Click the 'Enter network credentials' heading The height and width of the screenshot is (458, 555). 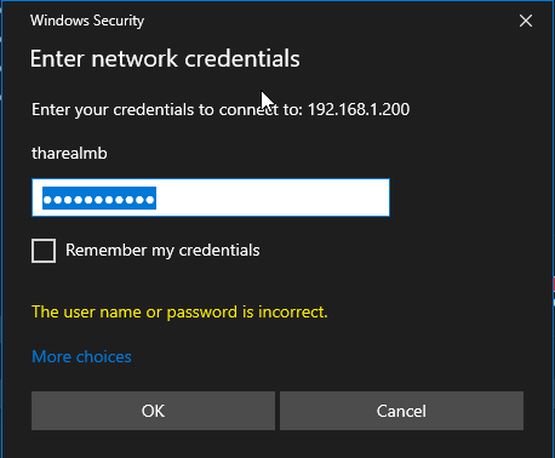click(x=165, y=59)
